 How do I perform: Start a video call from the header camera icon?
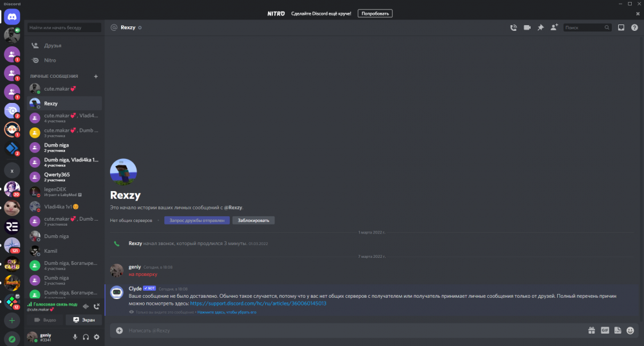[527, 28]
